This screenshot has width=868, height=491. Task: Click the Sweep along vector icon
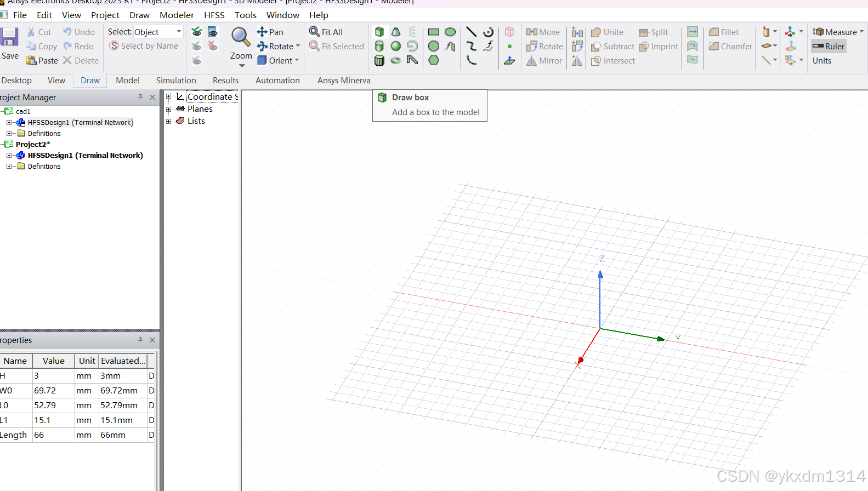pos(693,32)
